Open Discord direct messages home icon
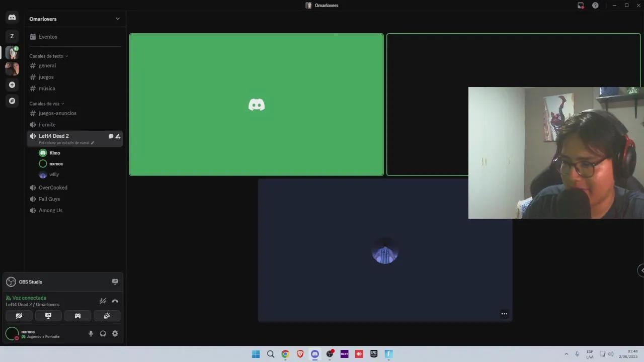 click(12, 18)
